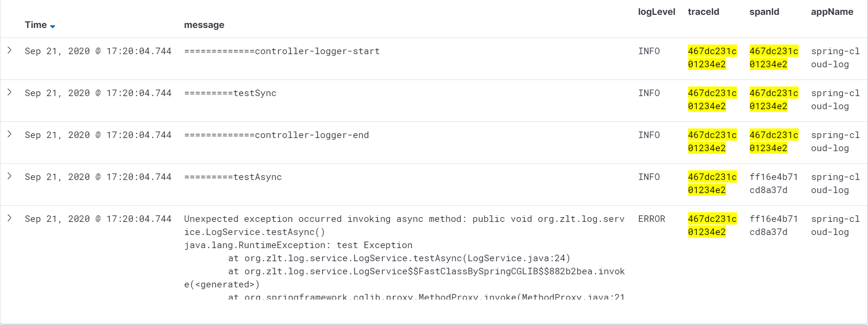Click spring-cloud-log appName in ERROR row

point(835,225)
